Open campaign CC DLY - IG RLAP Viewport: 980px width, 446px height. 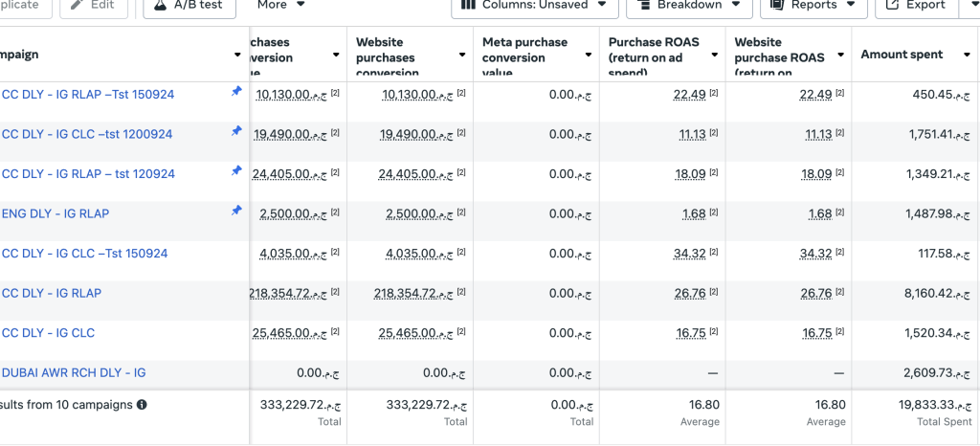point(52,293)
